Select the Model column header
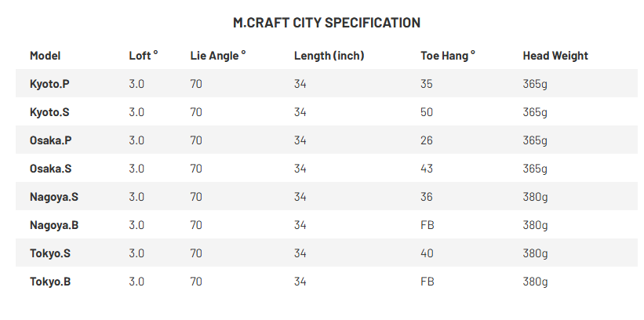The image size is (644, 320). pyautogui.click(x=45, y=56)
